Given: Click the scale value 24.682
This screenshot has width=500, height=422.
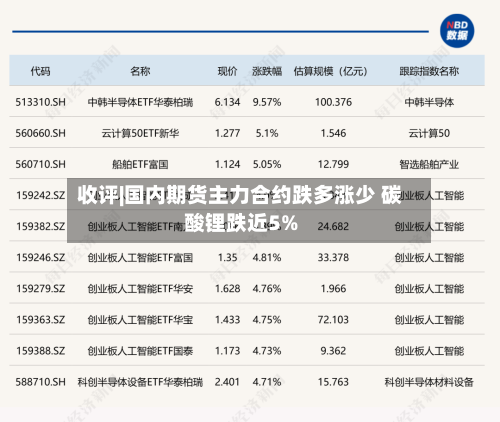Looking at the screenshot, I should (333, 227).
